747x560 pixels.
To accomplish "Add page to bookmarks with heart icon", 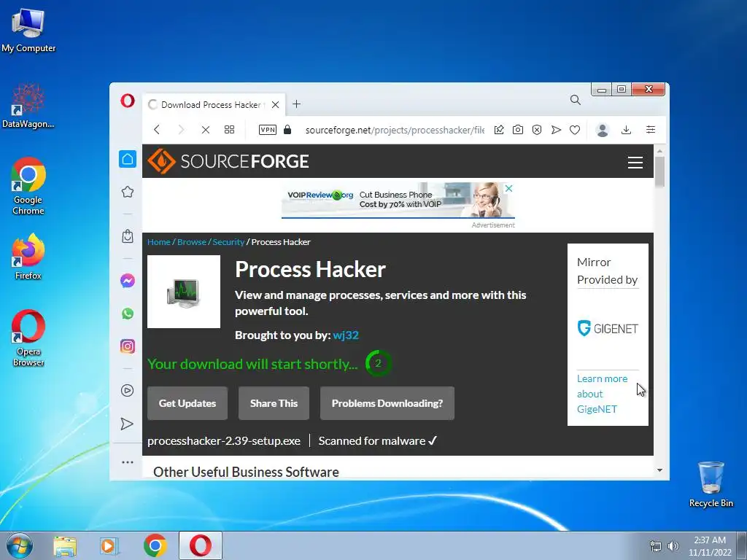I will 575,130.
